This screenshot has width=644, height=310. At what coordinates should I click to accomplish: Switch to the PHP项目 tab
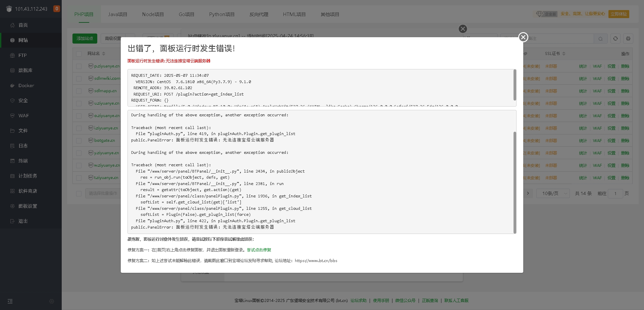tap(84, 14)
